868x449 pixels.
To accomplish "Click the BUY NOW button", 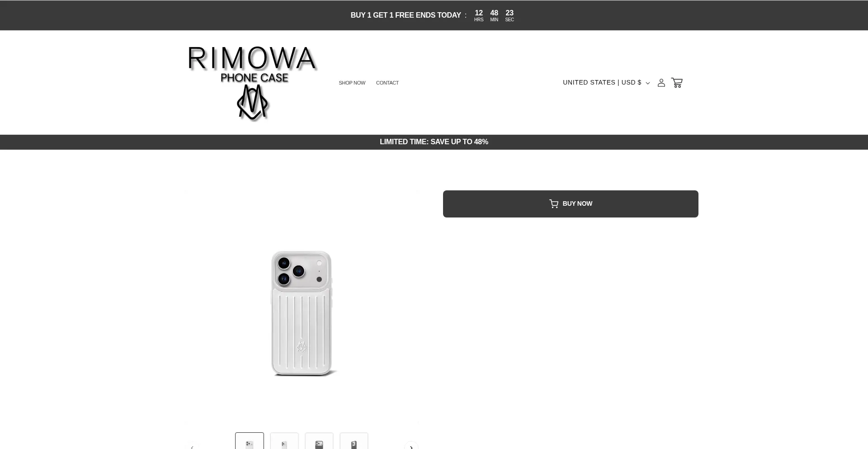I will coord(571,204).
